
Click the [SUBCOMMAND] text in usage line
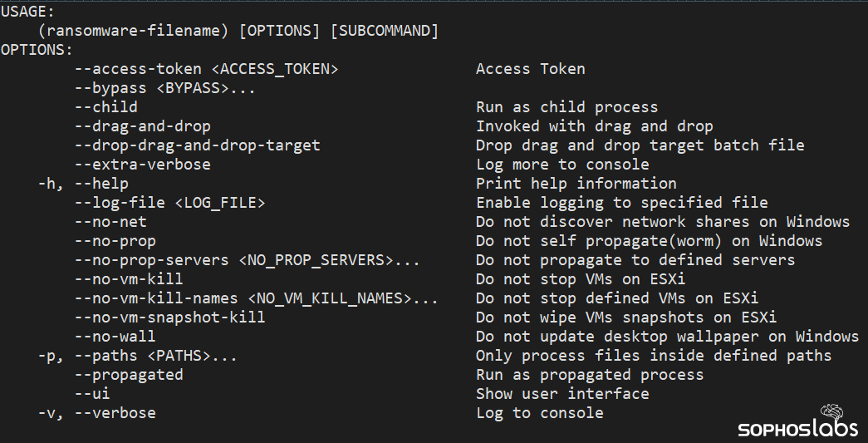point(384,31)
